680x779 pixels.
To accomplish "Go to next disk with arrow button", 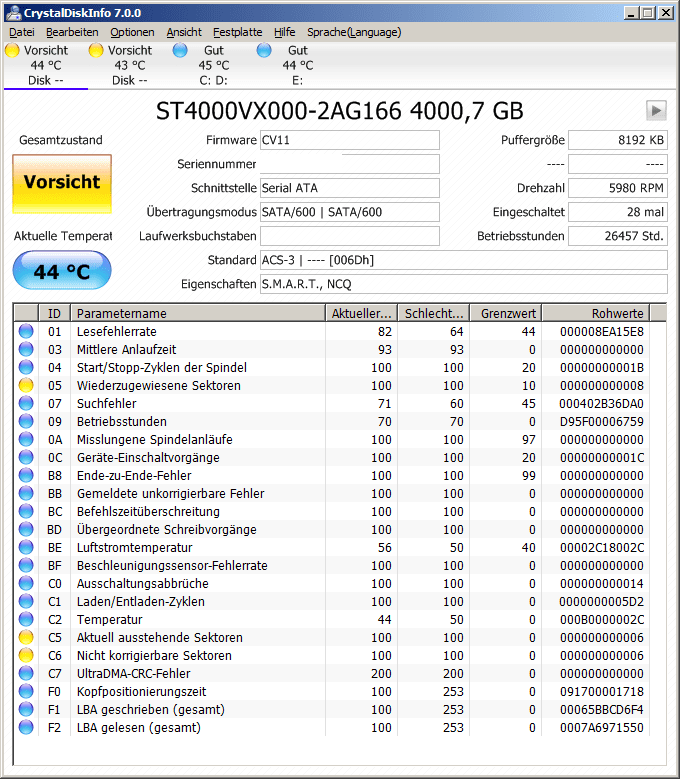I will click(x=656, y=110).
